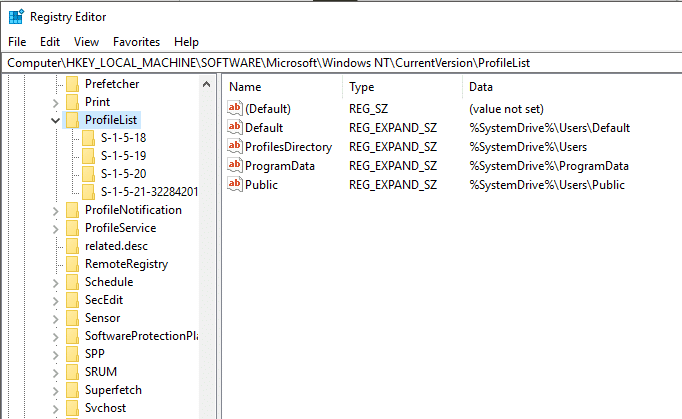Sort values by the Name column header

pos(245,87)
